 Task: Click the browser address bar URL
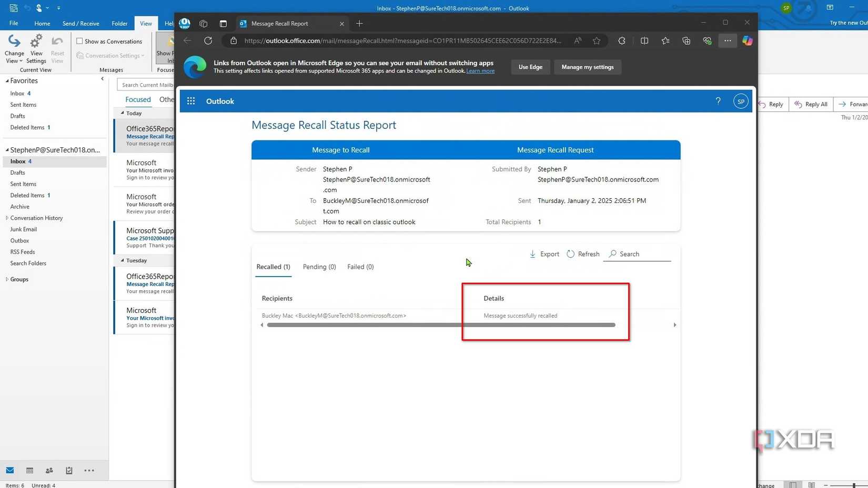pyautogui.click(x=402, y=40)
